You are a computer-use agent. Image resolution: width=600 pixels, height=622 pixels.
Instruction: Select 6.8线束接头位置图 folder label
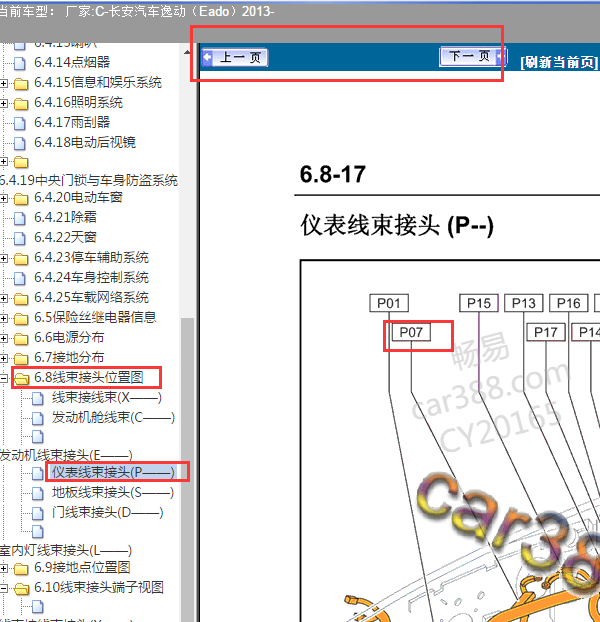tap(89, 377)
